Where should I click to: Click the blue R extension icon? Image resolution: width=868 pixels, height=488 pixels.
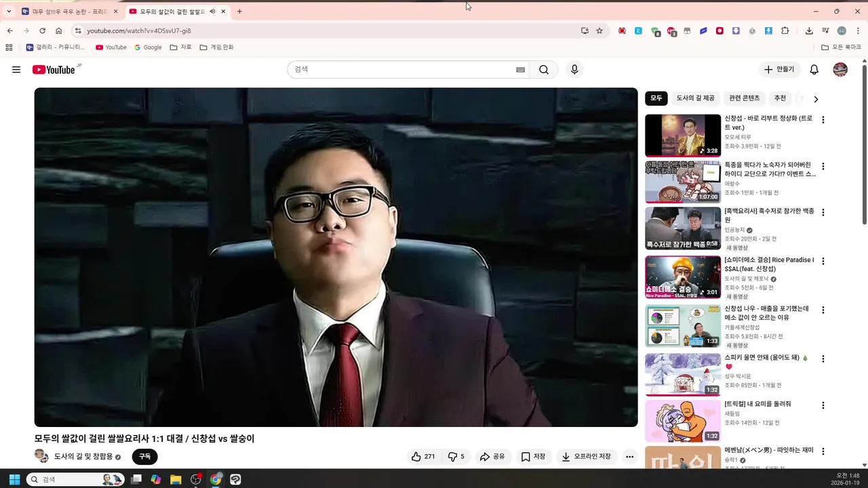click(638, 30)
